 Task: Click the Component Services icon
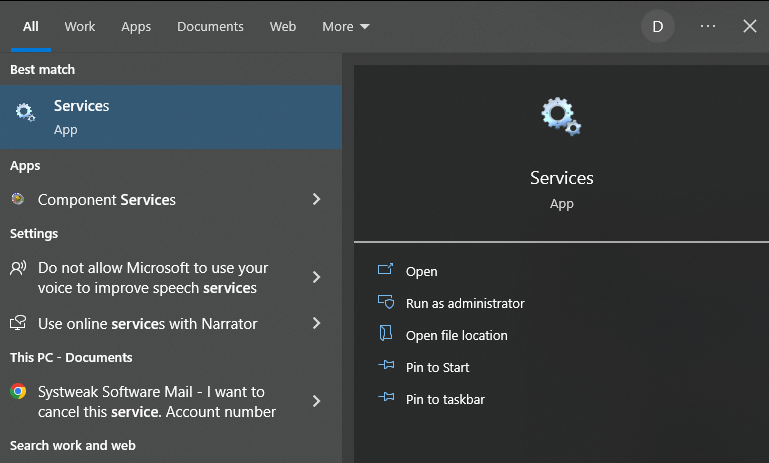18,199
